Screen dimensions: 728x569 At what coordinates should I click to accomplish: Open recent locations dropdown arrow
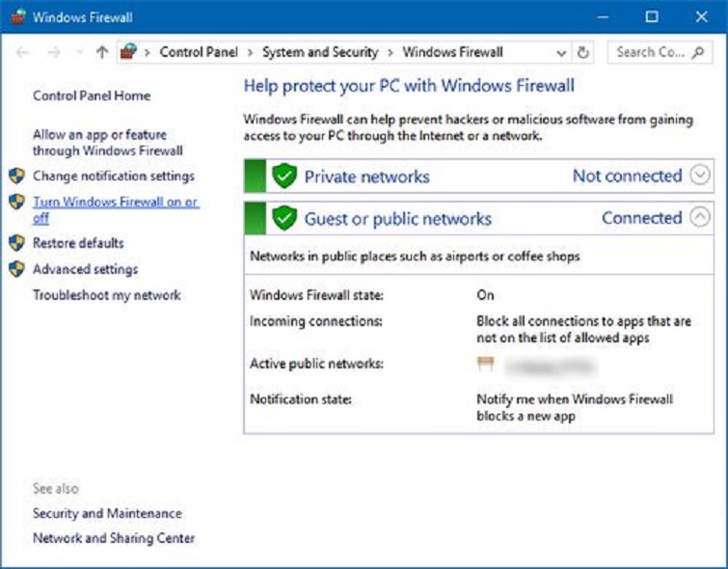click(x=78, y=53)
